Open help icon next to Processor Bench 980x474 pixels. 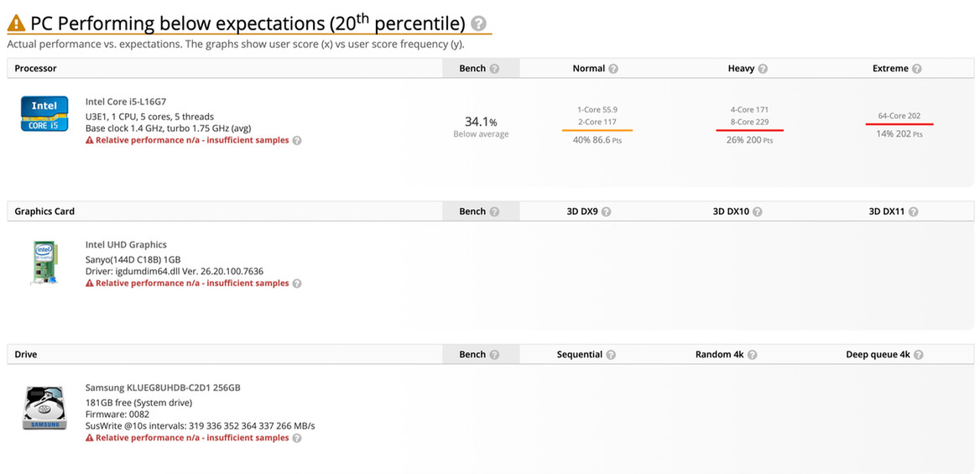coord(494,69)
